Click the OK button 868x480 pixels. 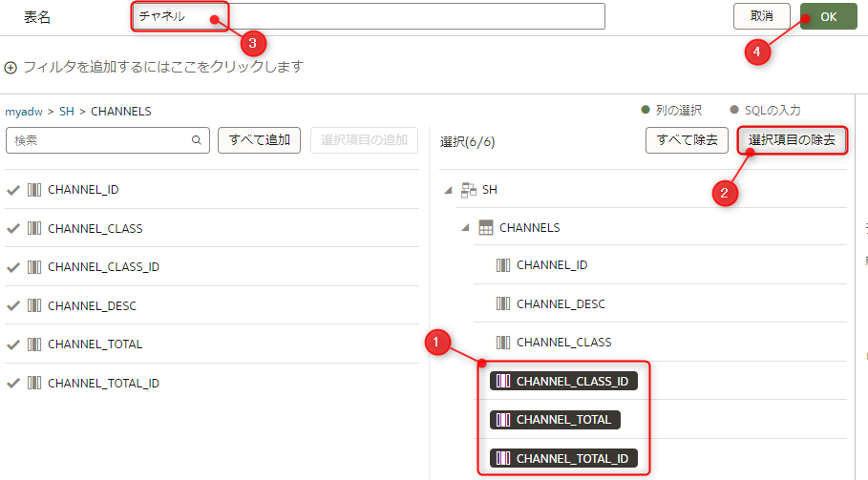tap(828, 16)
